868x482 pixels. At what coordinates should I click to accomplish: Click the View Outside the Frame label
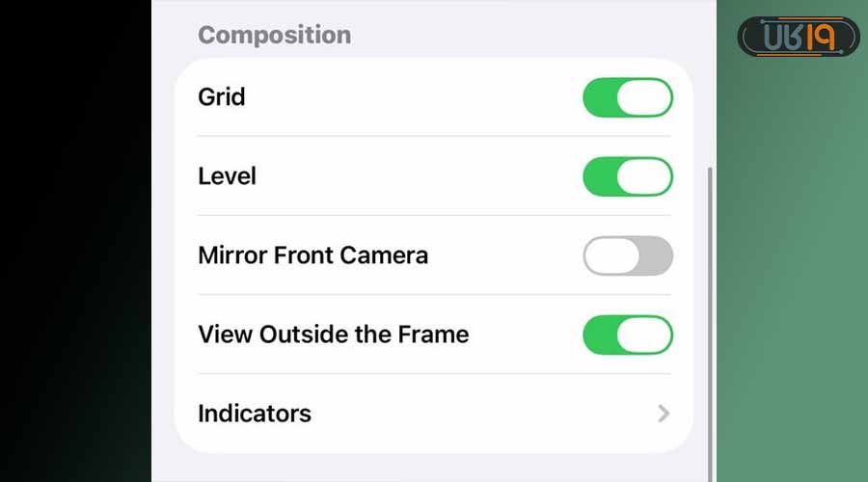click(333, 335)
